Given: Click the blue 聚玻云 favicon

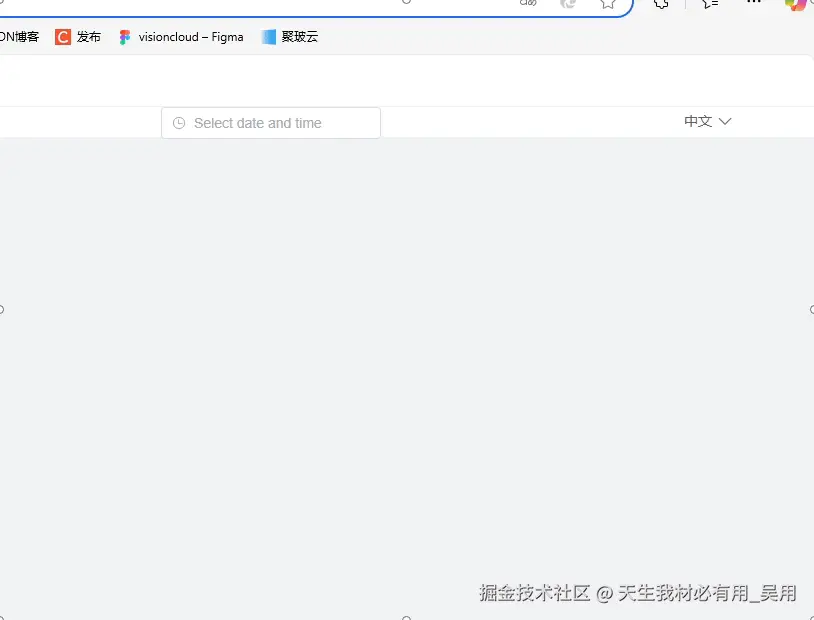Looking at the screenshot, I should point(268,36).
